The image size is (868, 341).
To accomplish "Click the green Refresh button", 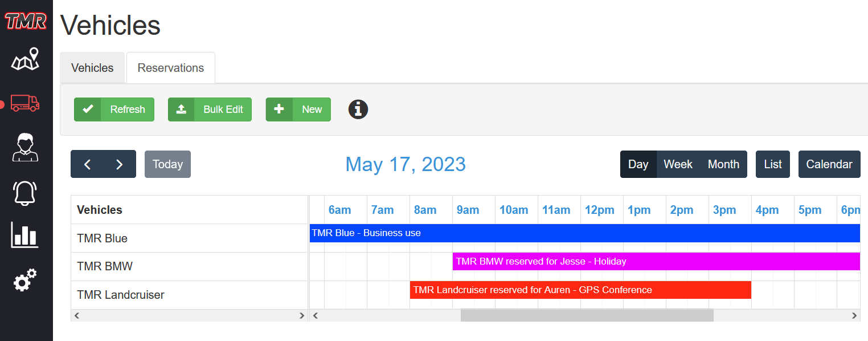I will click(x=114, y=109).
